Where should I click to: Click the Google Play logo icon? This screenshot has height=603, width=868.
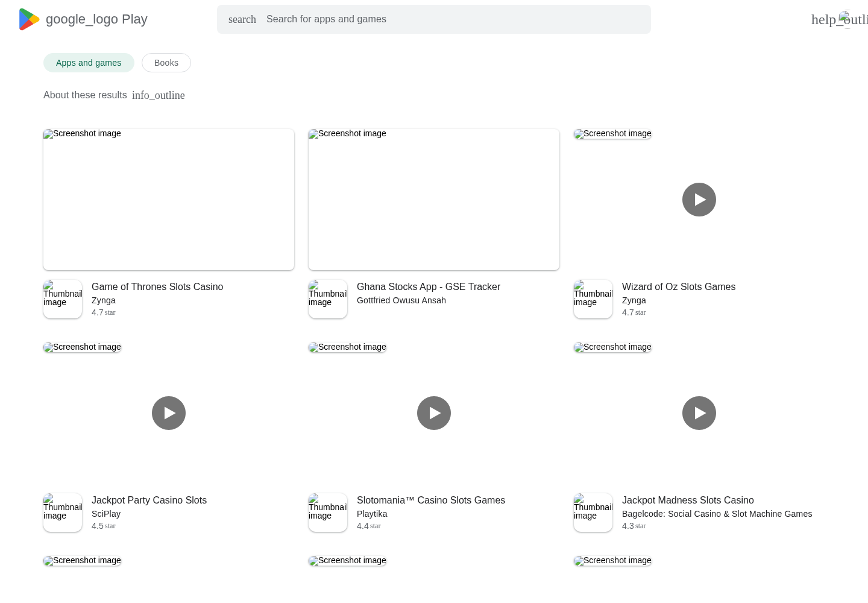pos(29,19)
